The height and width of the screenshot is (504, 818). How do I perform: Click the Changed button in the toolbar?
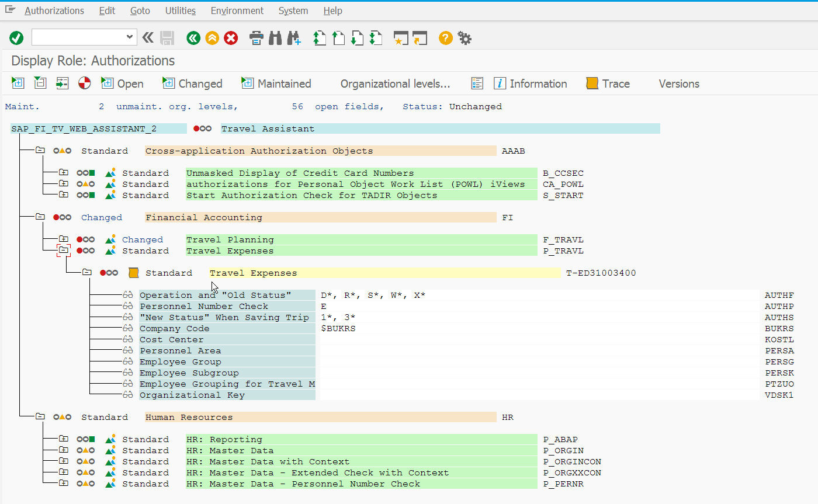(x=192, y=84)
